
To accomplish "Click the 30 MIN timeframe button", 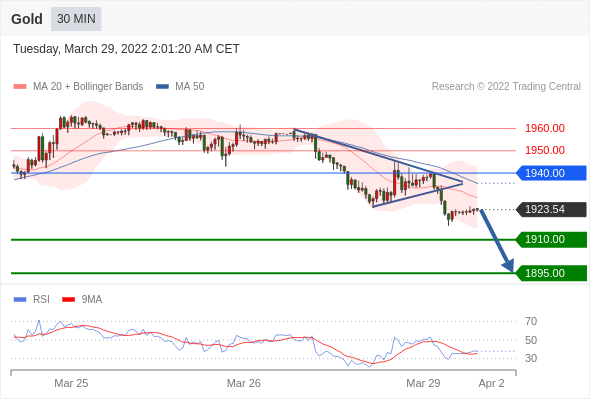I will point(76,19).
